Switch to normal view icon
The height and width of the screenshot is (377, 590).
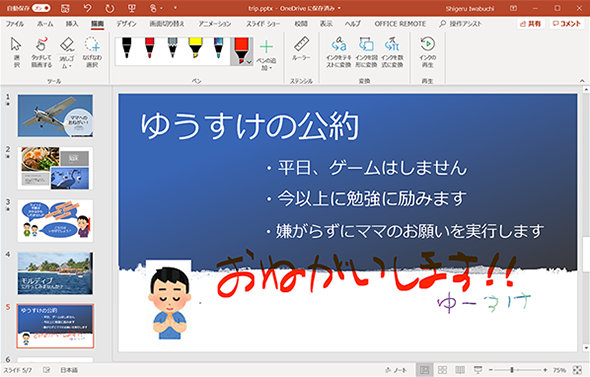click(424, 370)
